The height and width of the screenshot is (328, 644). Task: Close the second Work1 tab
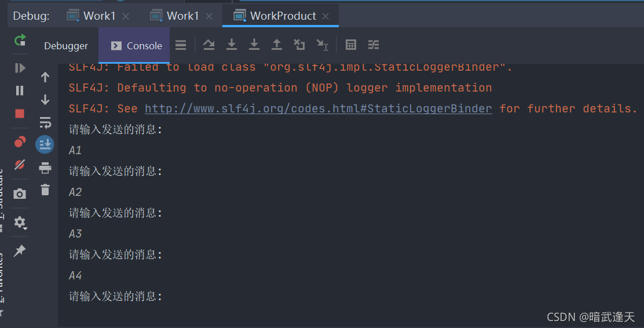tap(209, 16)
